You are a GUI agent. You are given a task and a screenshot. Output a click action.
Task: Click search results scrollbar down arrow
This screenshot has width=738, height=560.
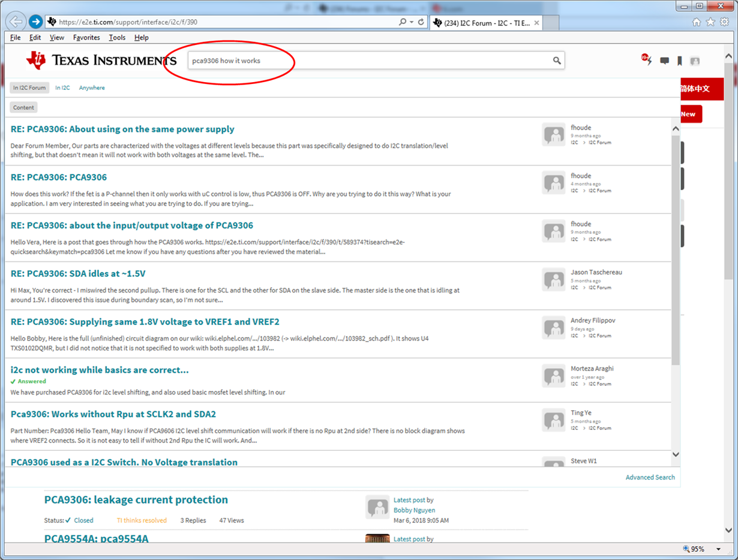pyautogui.click(x=675, y=454)
